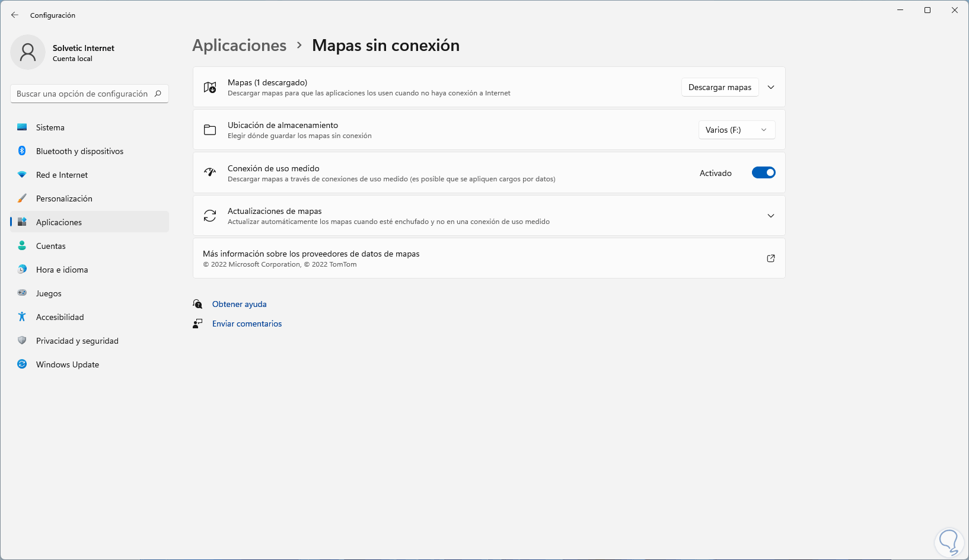This screenshot has height=560, width=969.
Task: Open the external link icon for map providers
Action: (771, 258)
